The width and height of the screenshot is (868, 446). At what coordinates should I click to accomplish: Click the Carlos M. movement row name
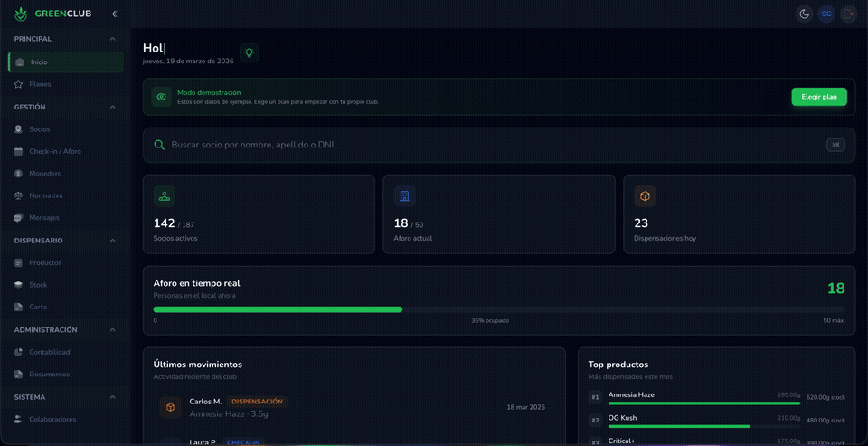(205, 402)
